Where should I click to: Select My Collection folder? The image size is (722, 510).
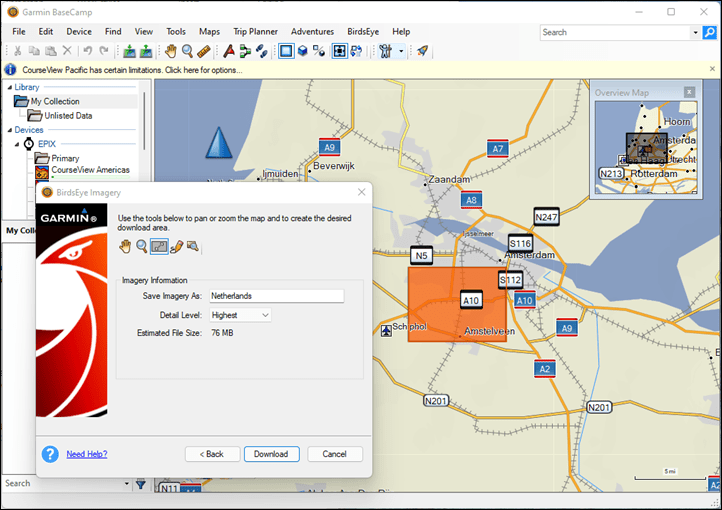point(55,101)
